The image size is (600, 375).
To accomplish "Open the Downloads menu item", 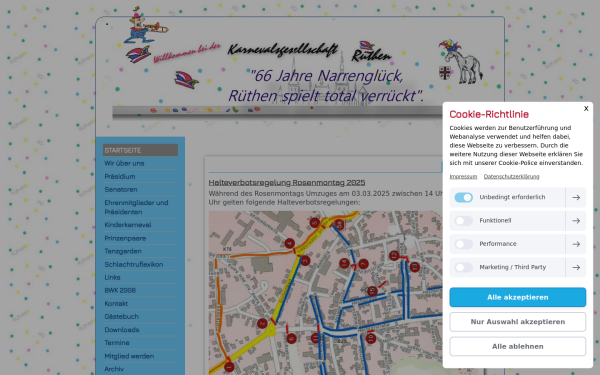I will click(140, 330).
